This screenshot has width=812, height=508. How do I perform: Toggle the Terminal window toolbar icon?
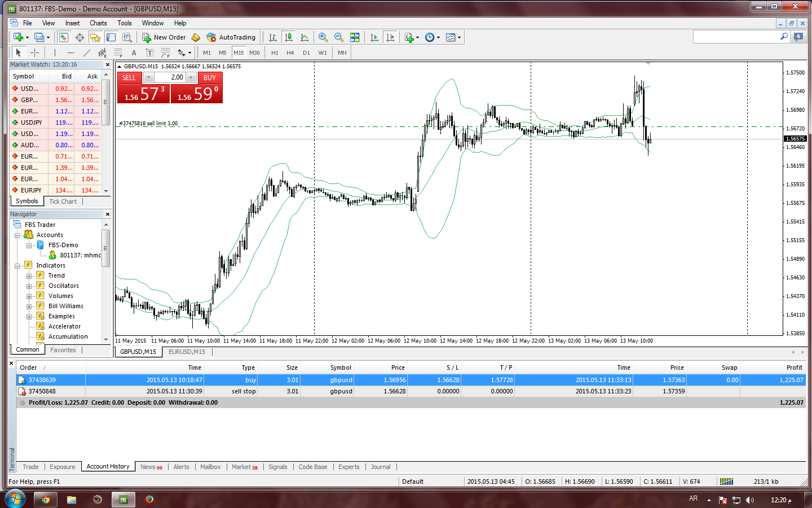(x=111, y=37)
